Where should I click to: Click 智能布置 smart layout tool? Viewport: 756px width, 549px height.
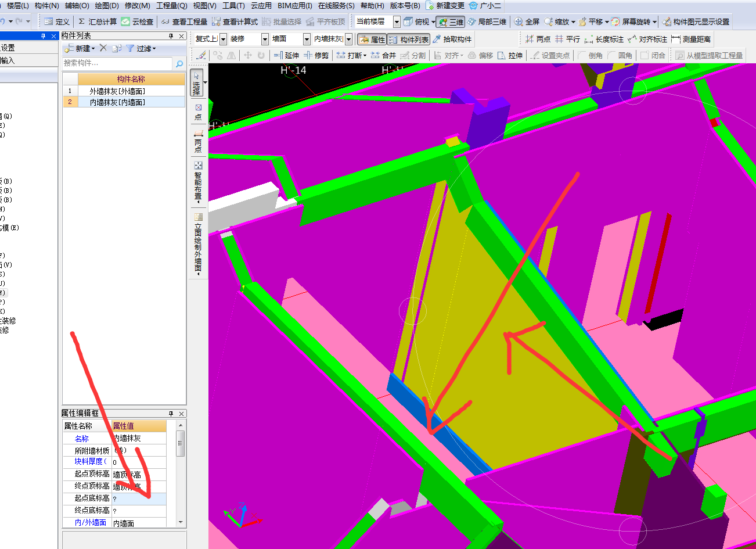(198, 182)
